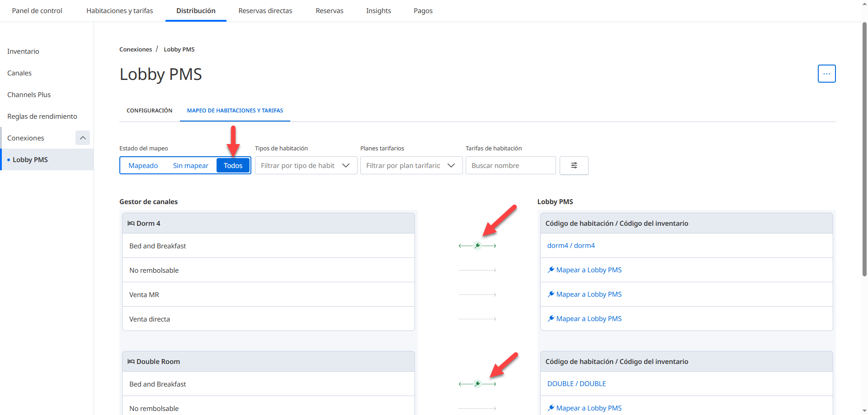This screenshot has width=868, height=415.
Task: Focus the Buscar nombre search field
Action: pyautogui.click(x=510, y=165)
